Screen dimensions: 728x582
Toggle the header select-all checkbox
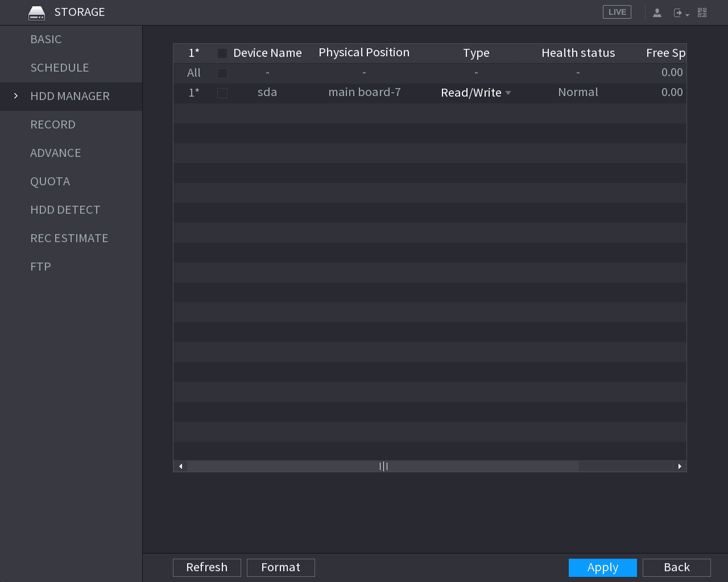[x=222, y=53]
